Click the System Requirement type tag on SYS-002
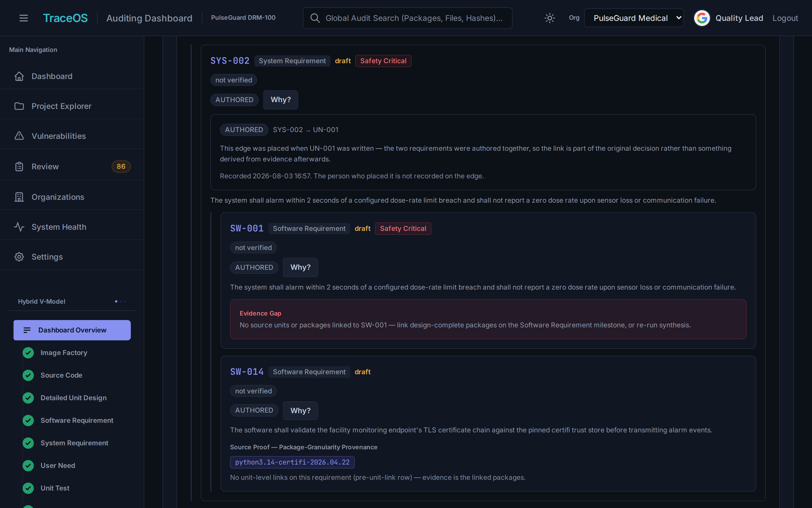Viewport: 812px width, 508px height. pyautogui.click(x=292, y=61)
